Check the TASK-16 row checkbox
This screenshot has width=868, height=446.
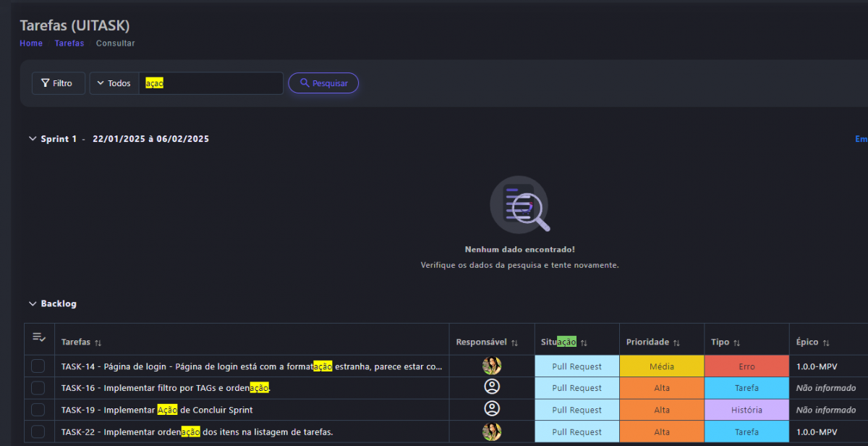pyautogui.click(x=38, y=389)
